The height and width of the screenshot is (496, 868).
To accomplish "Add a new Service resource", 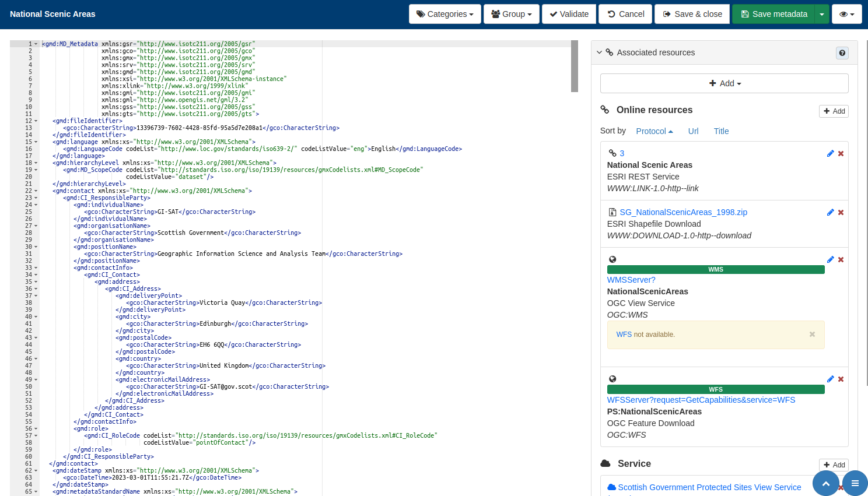I will (x=834, y=465).
